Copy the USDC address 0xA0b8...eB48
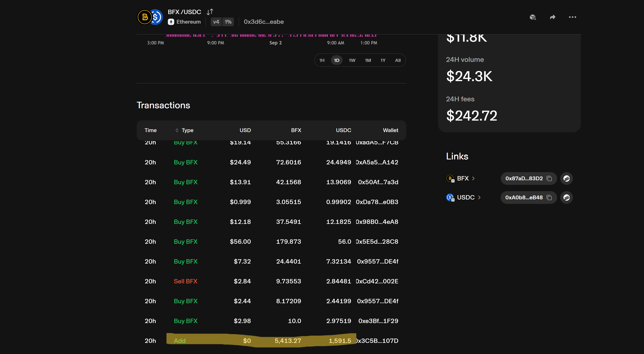The height and width of the screenshot is (354, 644). [x=549, y=197]
